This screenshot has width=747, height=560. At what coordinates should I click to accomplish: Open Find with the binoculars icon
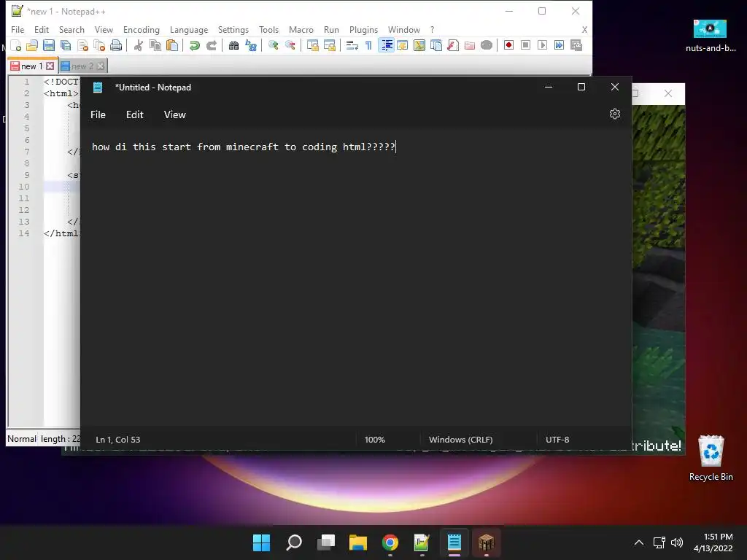[233, 45]
